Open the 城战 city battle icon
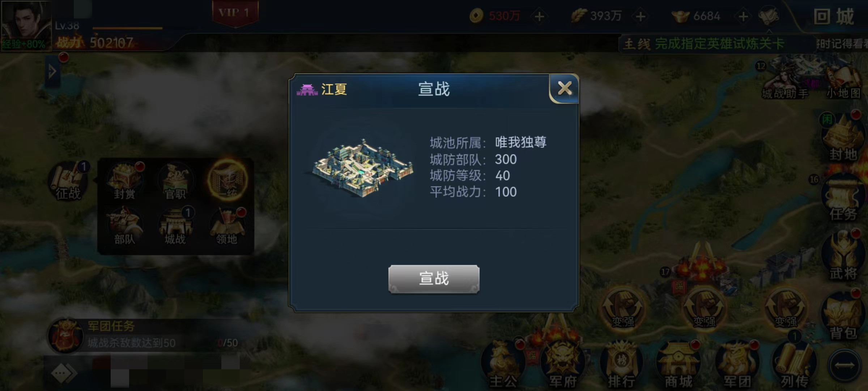 point(175,226)
